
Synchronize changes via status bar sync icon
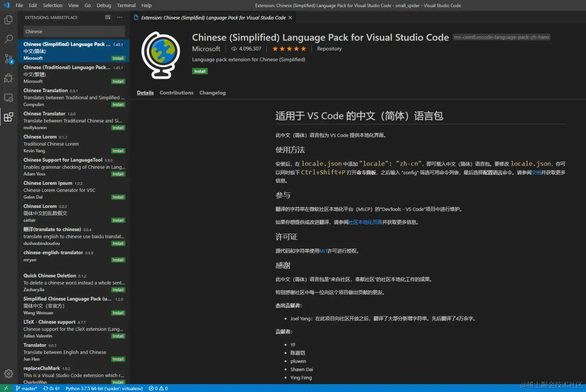point(52,388)
